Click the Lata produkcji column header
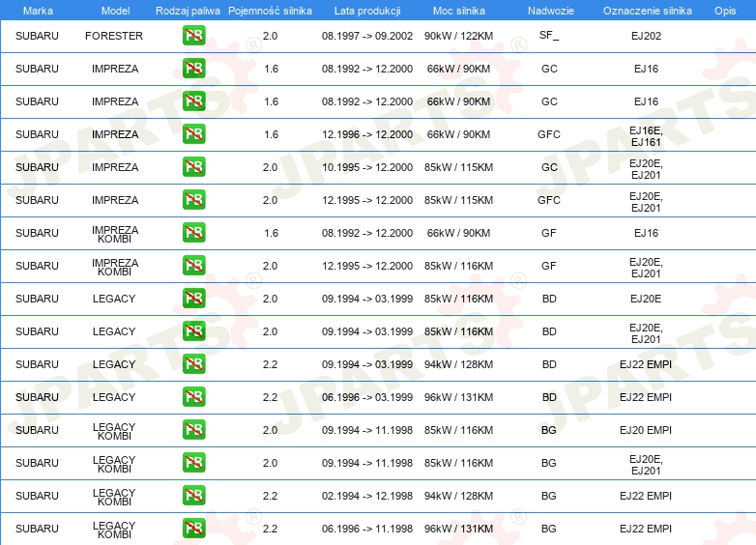 (x=367, y=11)
